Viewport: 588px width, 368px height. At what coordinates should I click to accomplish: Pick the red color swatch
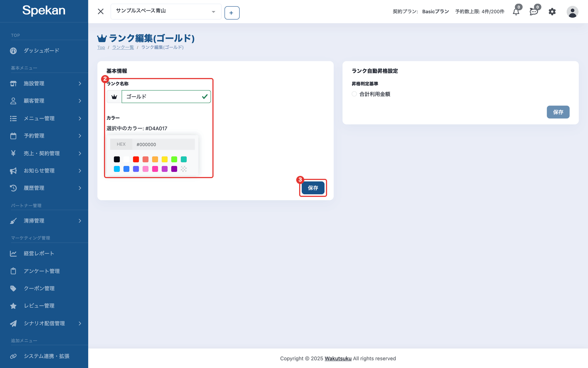(x=136, y=159)
